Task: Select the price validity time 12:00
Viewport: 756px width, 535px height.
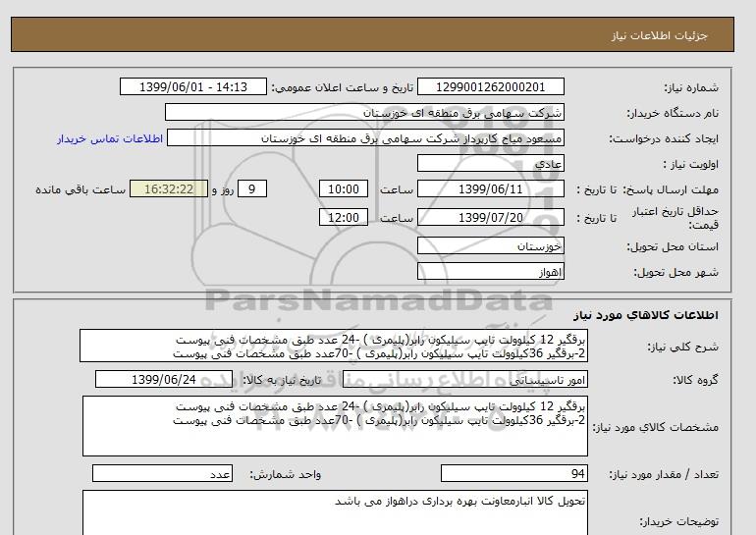Action: coord(346,217)
